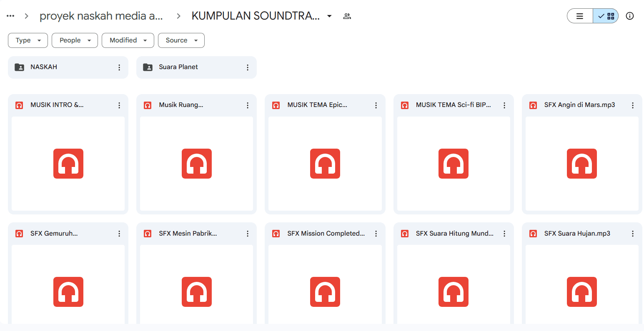This screenshot has height=331, width=644.
Task: Expand the Modified filter dropdown
Action: [x=128, y=40]
